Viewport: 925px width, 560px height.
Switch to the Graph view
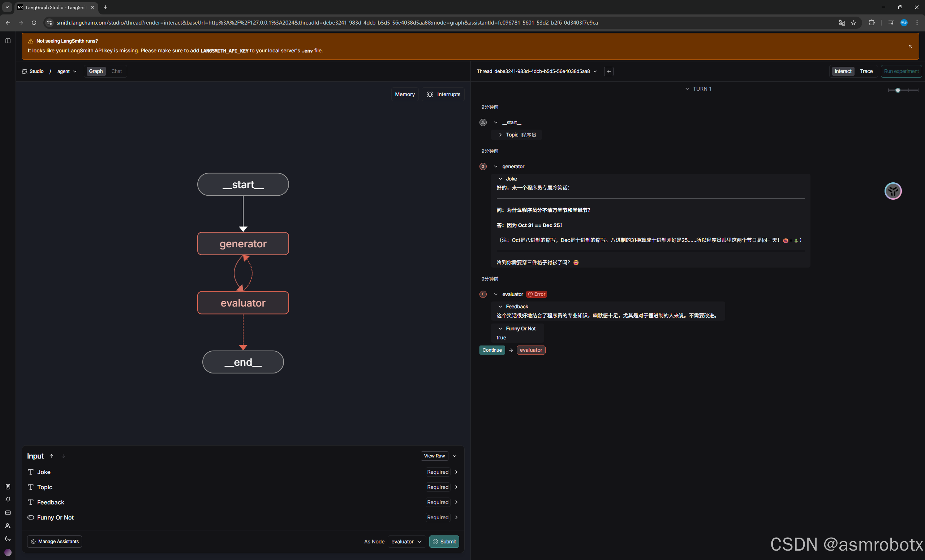point(96,71)
